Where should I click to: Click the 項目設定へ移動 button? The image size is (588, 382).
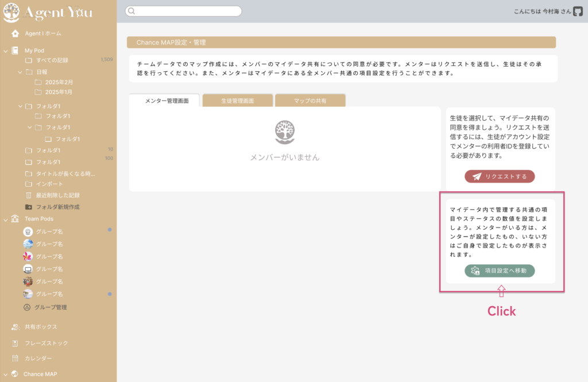click(x=500, y=271)
